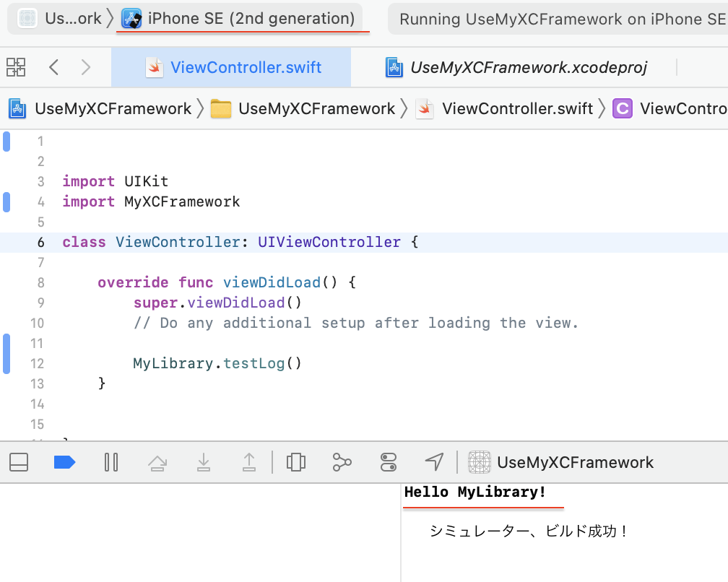The height and width of the screenshot is (582, 728).
Task: Click import MyXCFramework text
Action: (152, 202)
